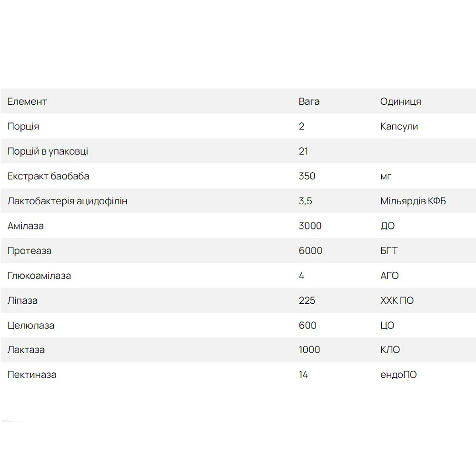The height and width of the screenshot is (476, 476).
Task: Select the Глюкоамілаза row label
Action: [39, 276]
